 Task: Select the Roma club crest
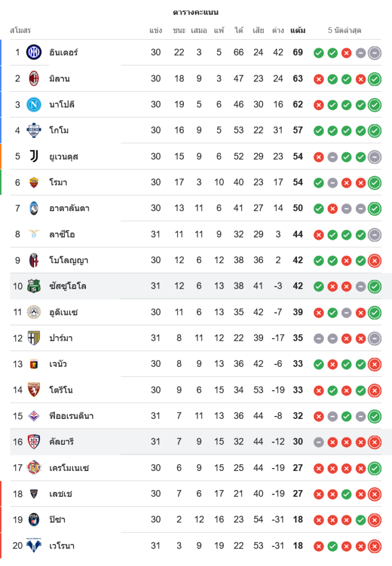[34, 182]
